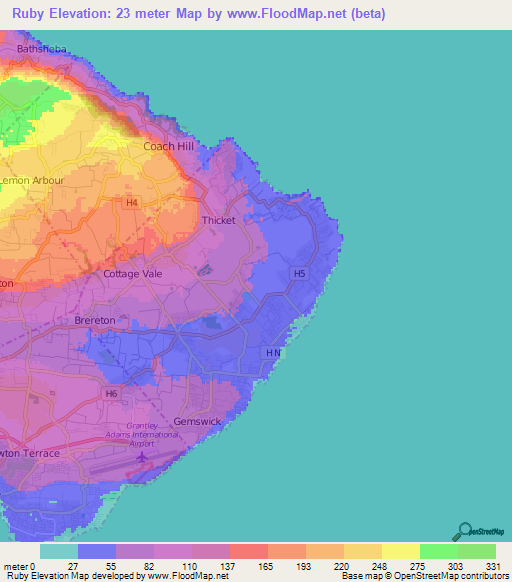Select the 55-82 meter purple legend swatch
This screenshot has height=582, width=512.
click(x=135, y=552)
